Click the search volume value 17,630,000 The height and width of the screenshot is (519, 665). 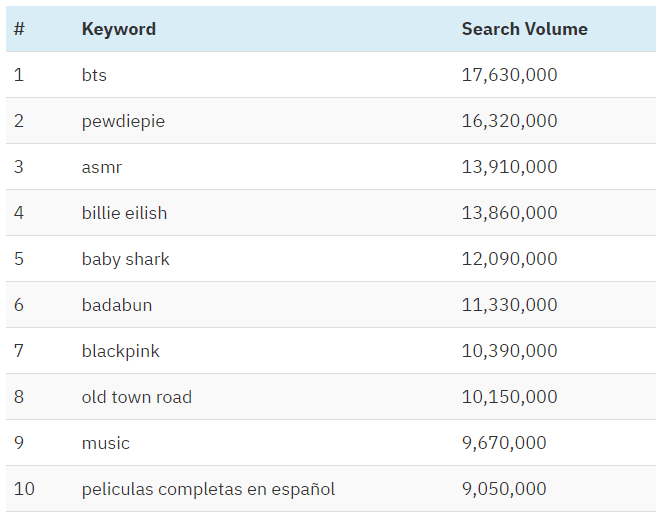[x=509, y=75]
